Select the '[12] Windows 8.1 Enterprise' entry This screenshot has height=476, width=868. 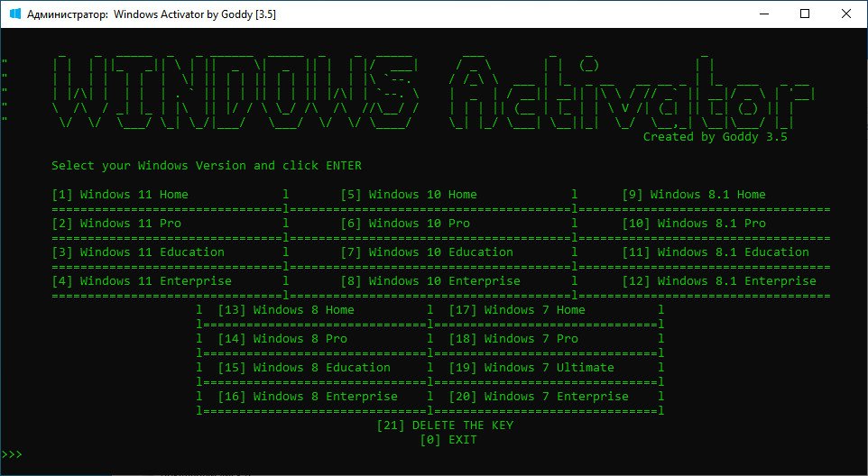point(719,281)
